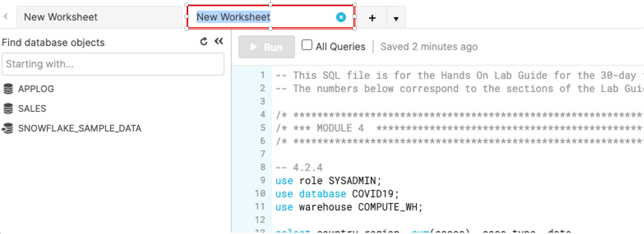Expand the SALES database entry

tap(32, 109)
